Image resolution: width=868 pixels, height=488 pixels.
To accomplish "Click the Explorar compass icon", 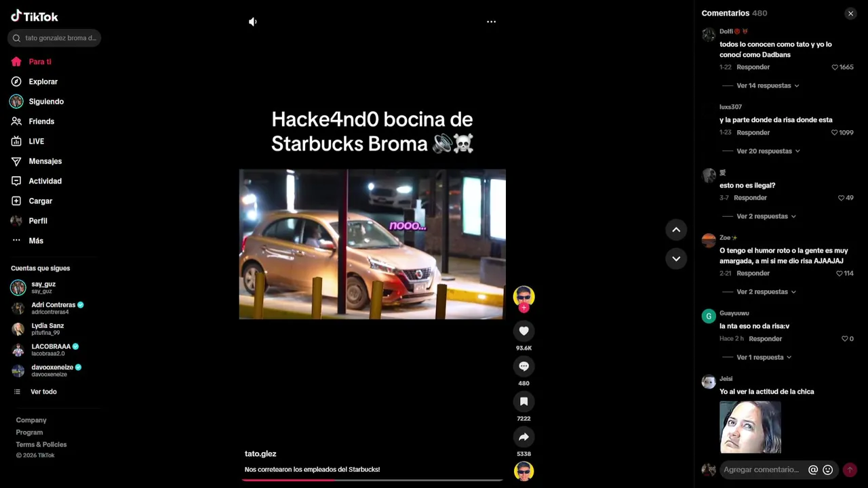I will pyautogui.click(x=16, y=81).
